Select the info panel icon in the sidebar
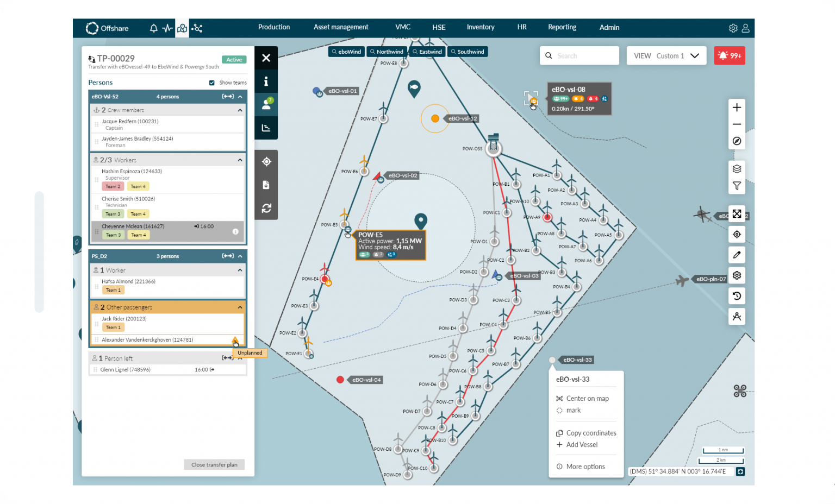The image size is (835, 504). click(x=266, y=81)
